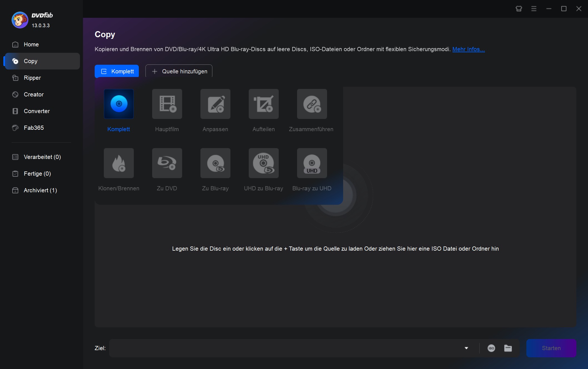
Task: Click the Zu DVD label
Action: point(167,188)
